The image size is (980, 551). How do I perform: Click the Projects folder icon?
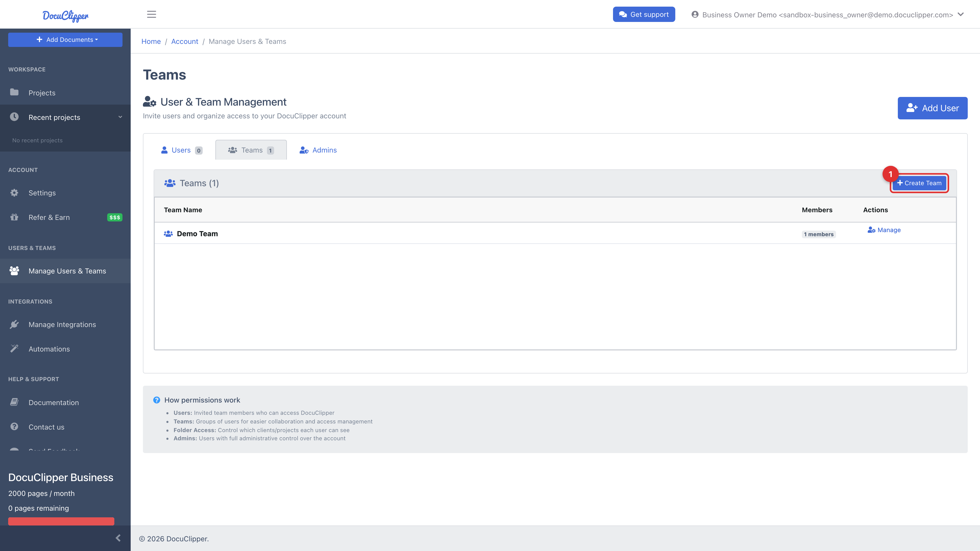[x=14, y=92]
